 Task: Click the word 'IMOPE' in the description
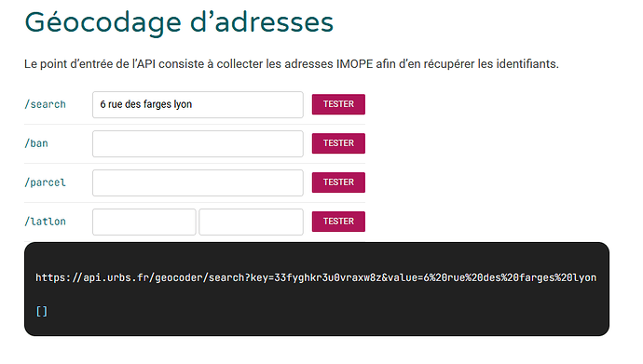[x=355, y=64]
